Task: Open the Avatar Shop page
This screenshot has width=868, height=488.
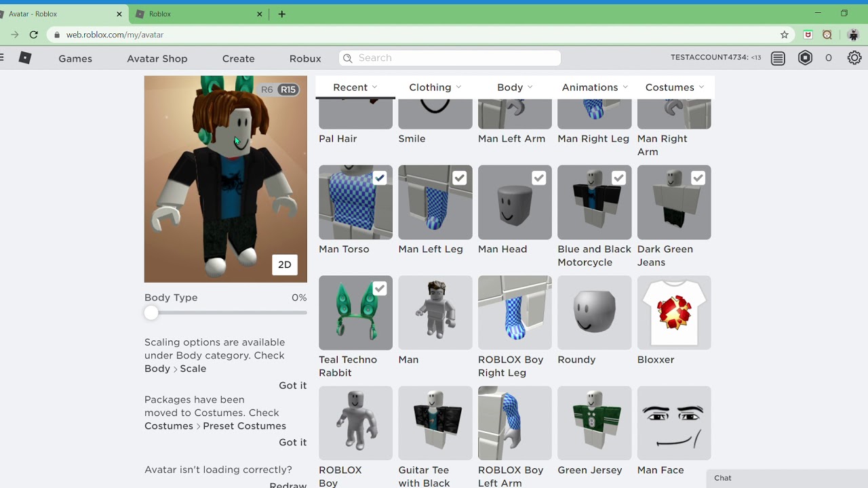Action: coord(157,59)
